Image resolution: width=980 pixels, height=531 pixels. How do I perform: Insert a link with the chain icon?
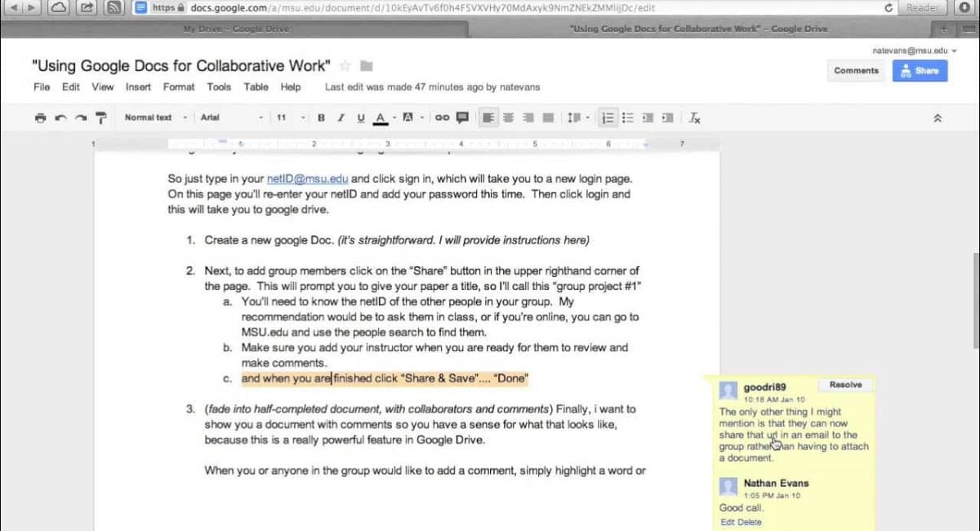coord(442,118)
